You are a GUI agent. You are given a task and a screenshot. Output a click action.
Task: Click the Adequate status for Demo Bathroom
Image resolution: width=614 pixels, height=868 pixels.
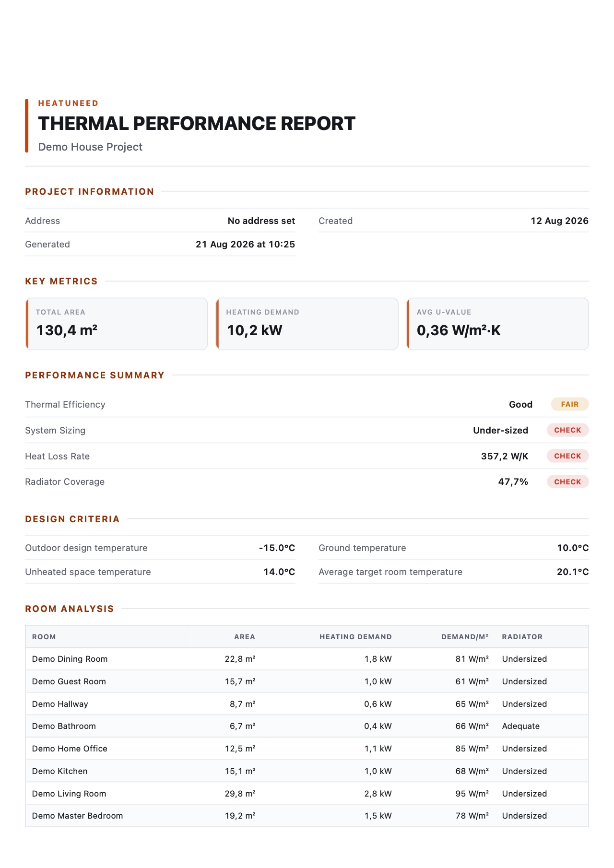tap(521, 726)
